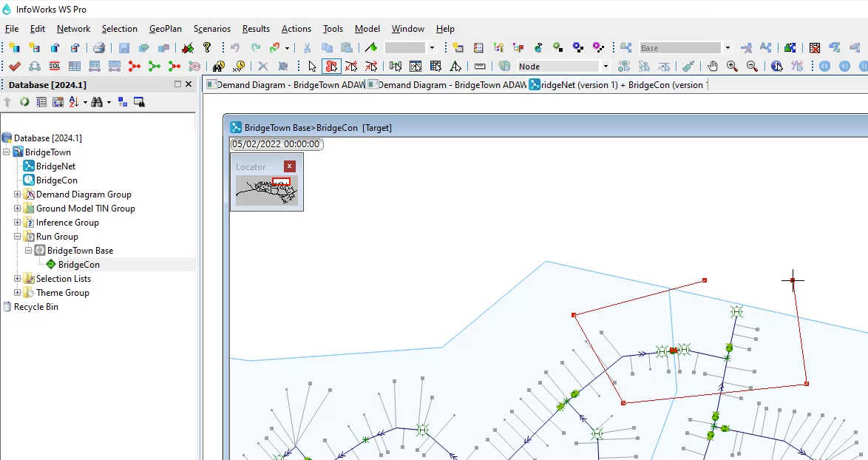
Task: Open the Model menu
Action: click(367, 29)
